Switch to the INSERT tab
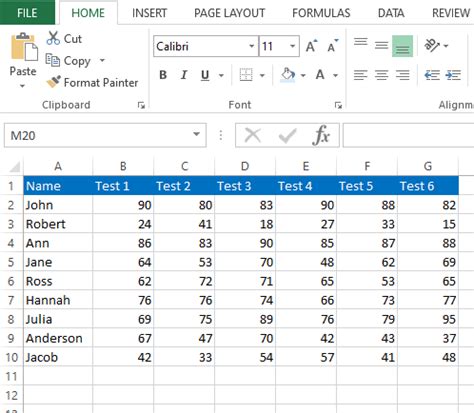The image size is (474, 413). tap(149, 13)
